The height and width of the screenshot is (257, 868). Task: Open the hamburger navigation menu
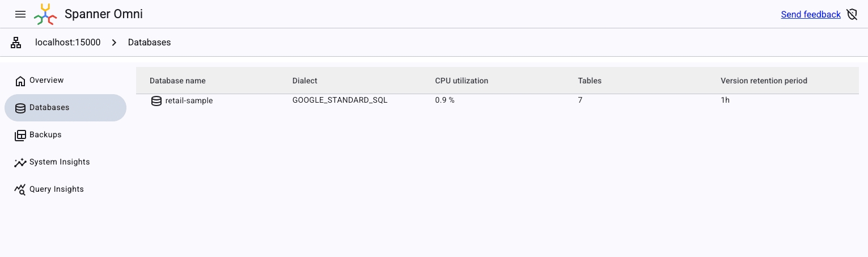point(20,14)
